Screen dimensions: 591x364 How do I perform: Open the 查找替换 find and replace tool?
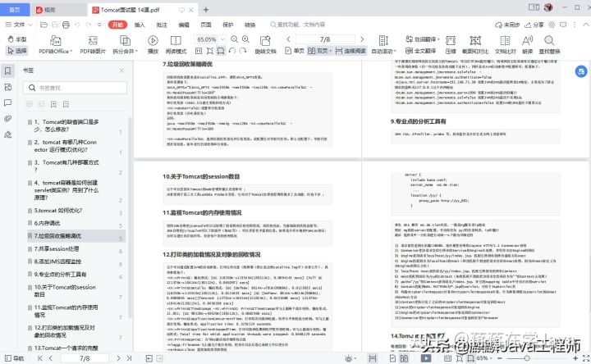[549, 44]
